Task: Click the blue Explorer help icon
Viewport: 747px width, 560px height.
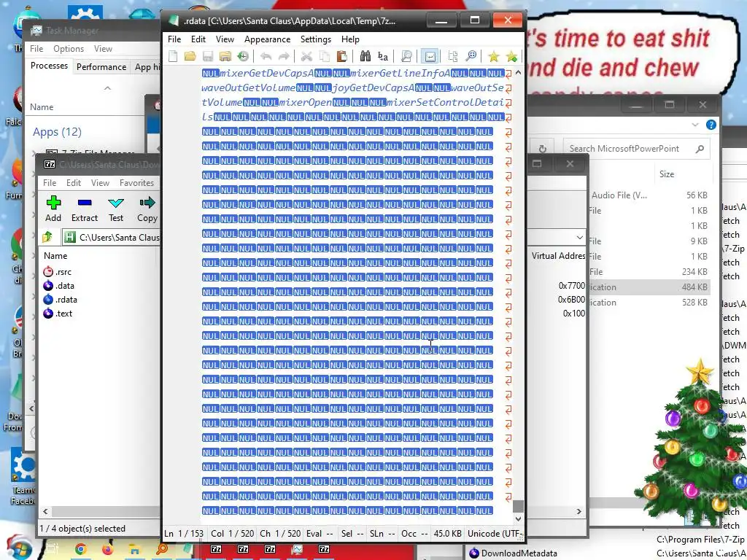Action: tap(711, 125)
